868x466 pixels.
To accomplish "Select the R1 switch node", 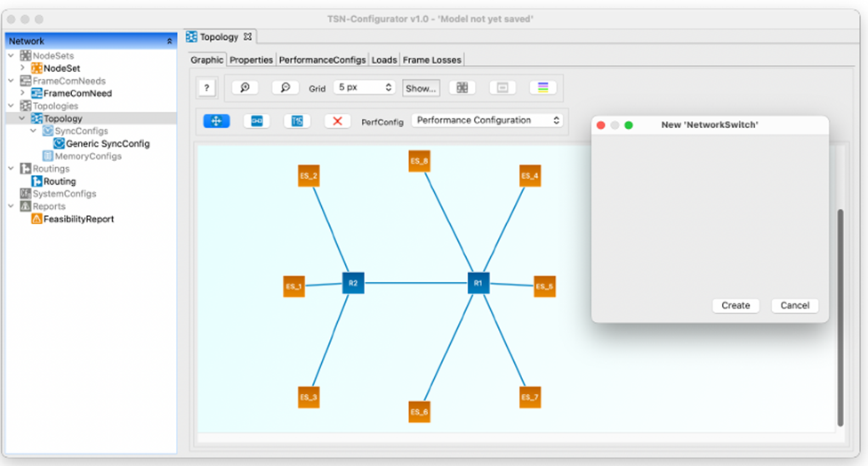I will [478, 283].
